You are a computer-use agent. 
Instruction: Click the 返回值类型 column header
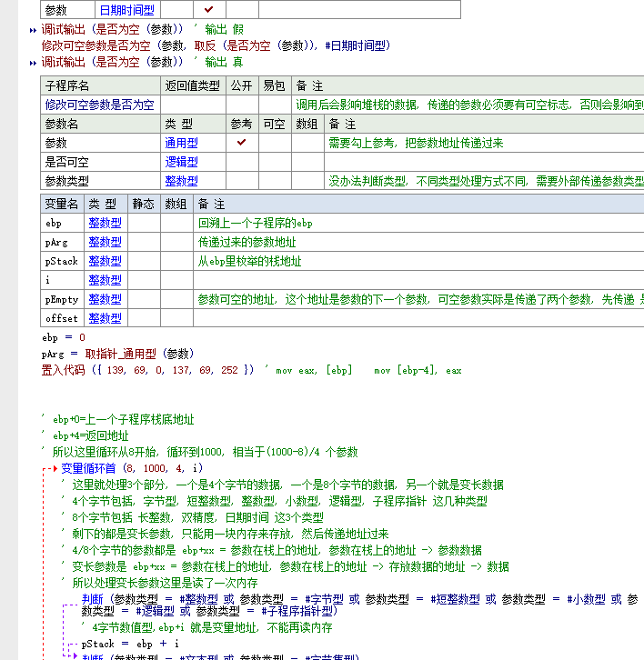(x=193, y=85)
